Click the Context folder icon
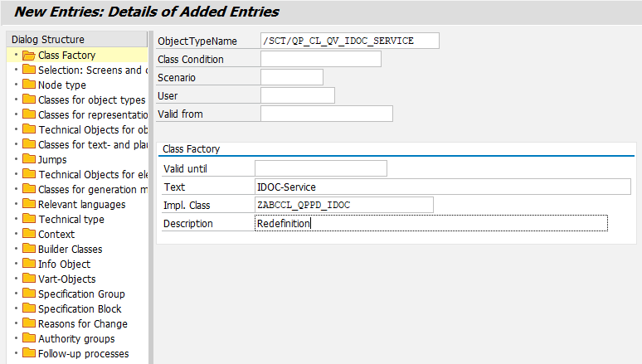 coord(29,235)
